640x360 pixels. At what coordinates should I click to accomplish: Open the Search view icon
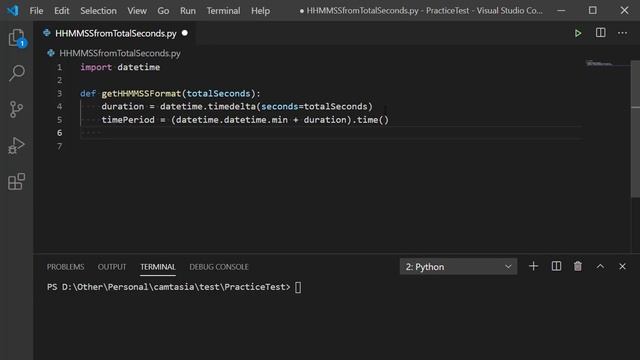pos(17,73)
